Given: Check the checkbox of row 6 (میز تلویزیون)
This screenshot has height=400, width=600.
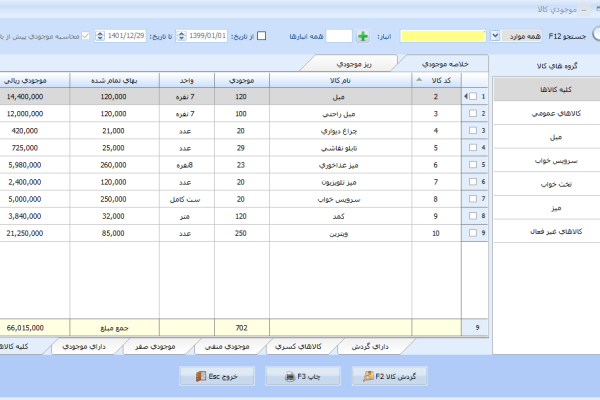Looking at the screenshot, I should (x=473, y=181).
